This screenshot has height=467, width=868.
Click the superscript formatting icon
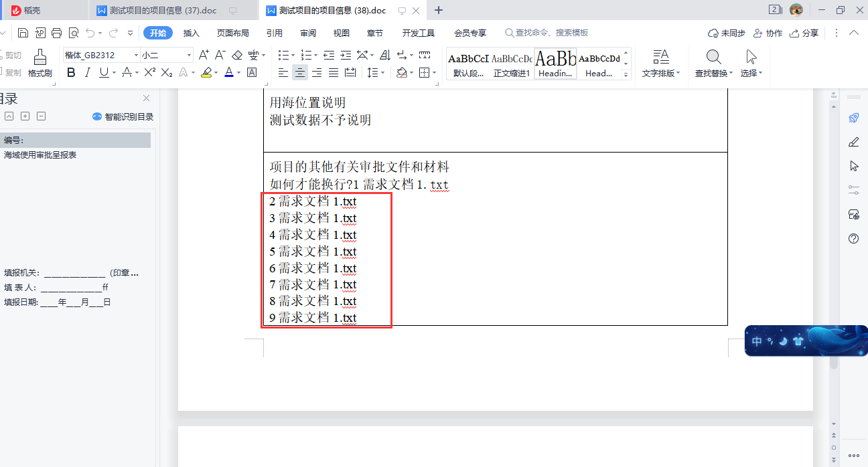149,72
